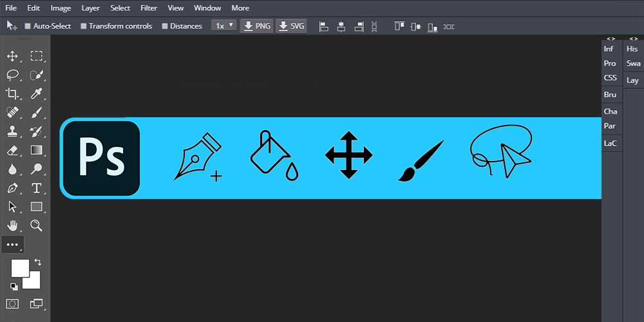Image resolution: width=644 pixels, height=322 pixels.
Task: Align bottom edges in the options bar
Action: 433,26
